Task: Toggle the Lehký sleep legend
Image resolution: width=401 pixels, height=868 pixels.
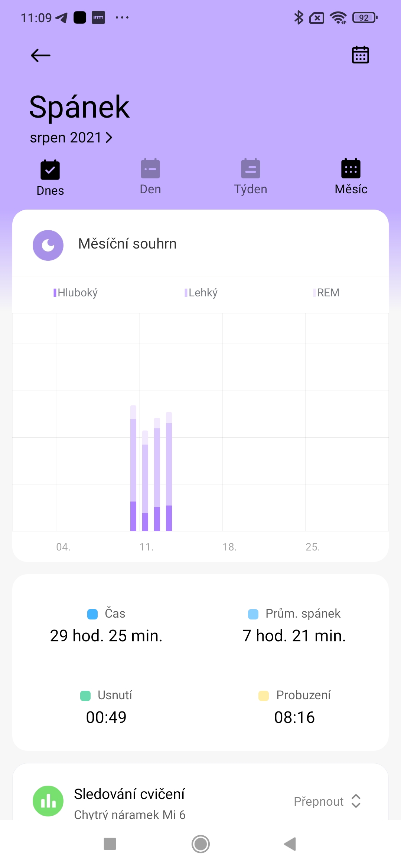Action: (201, 293)
